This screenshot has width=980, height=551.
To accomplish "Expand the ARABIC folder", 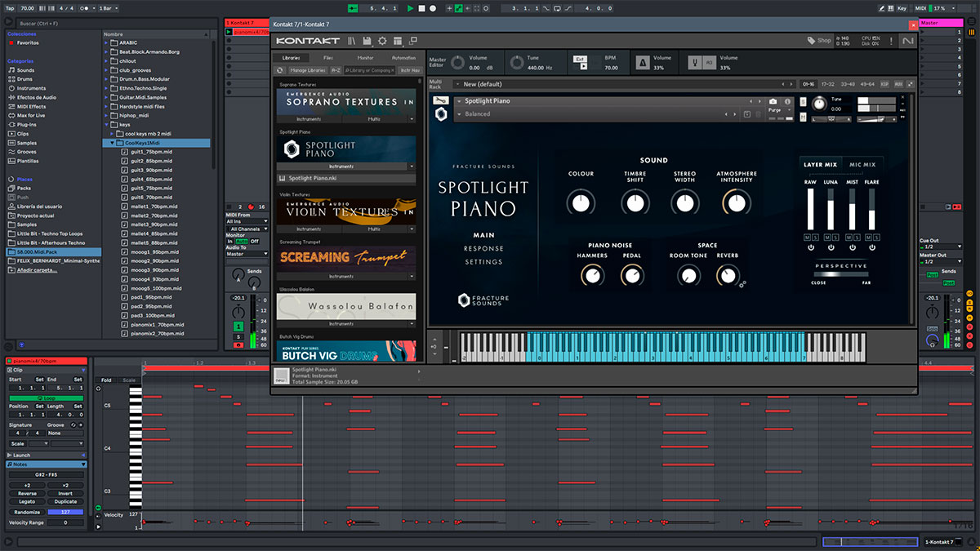I will tap(107, 42).
